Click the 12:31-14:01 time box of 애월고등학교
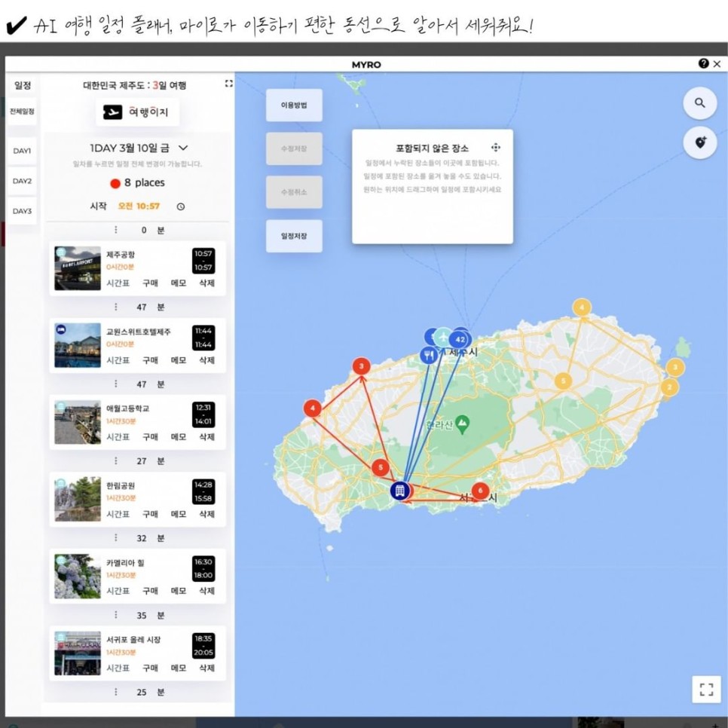The width and height of the screenshot is (728, 728). pos(203,414)
